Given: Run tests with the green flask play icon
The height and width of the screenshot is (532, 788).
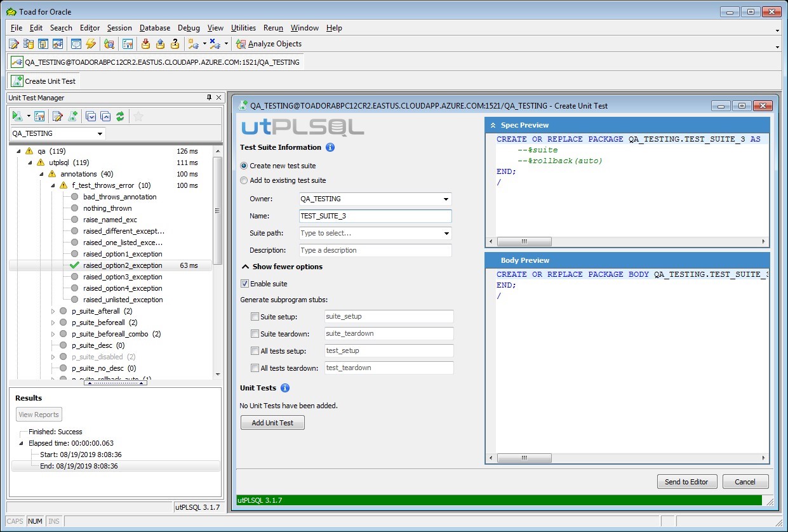Looking at the screenshot, I should 17,116.
